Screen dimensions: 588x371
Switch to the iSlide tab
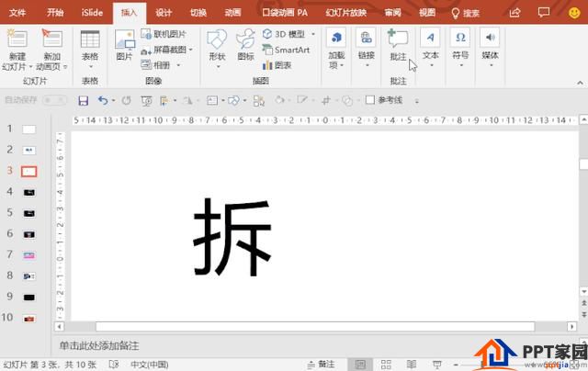tap(92, 13)
